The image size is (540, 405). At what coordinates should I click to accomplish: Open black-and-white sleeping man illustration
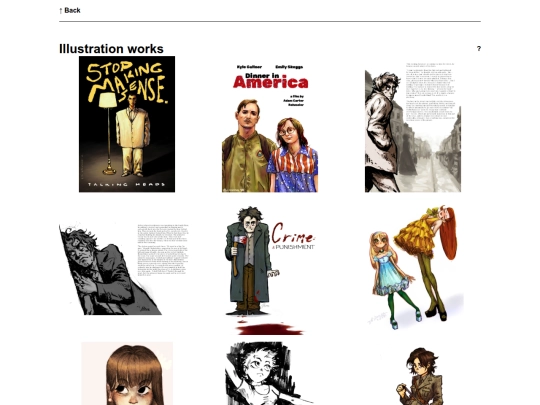point(124,269)
